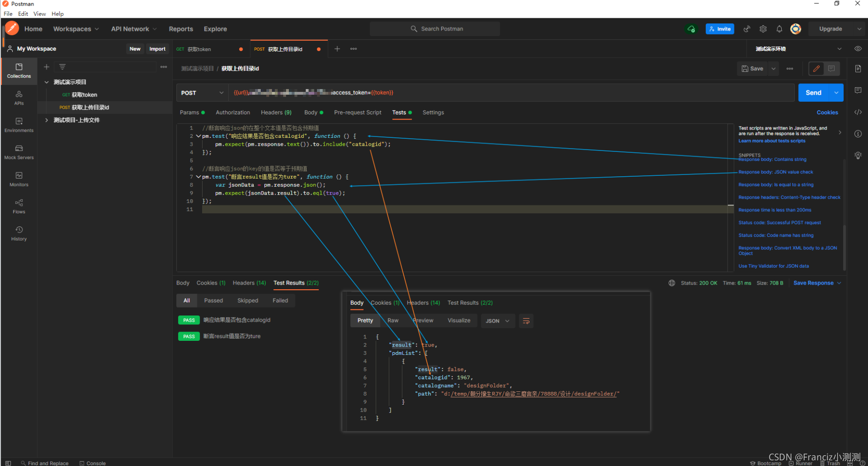Open the Save options dropdown arrow

[773, 68]
